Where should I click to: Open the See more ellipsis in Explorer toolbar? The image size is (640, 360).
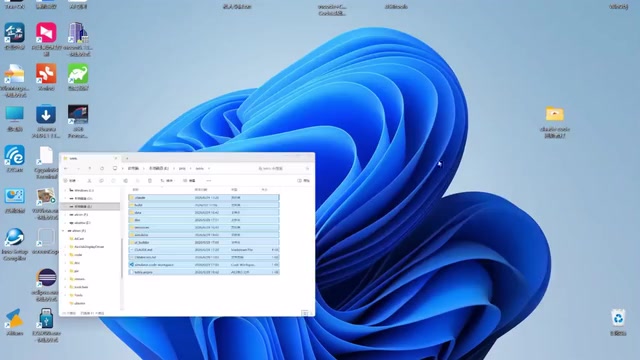coord(209,180)
